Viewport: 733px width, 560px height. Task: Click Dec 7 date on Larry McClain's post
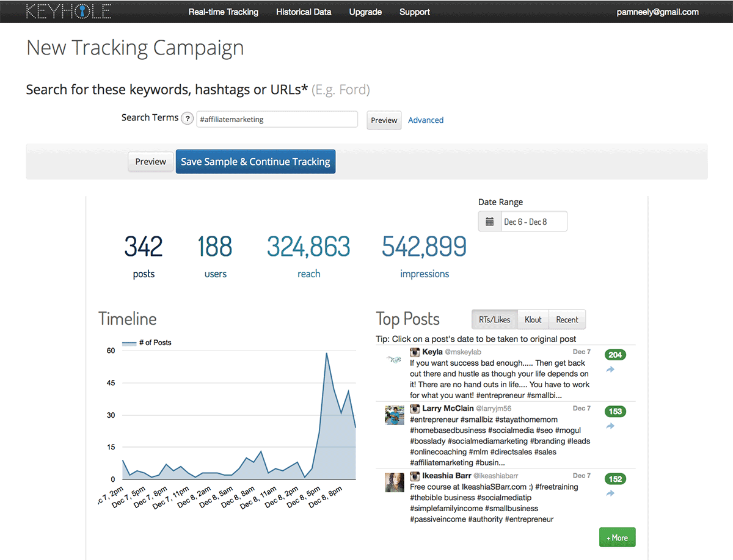pyautogui.click(x=582, y=409)
